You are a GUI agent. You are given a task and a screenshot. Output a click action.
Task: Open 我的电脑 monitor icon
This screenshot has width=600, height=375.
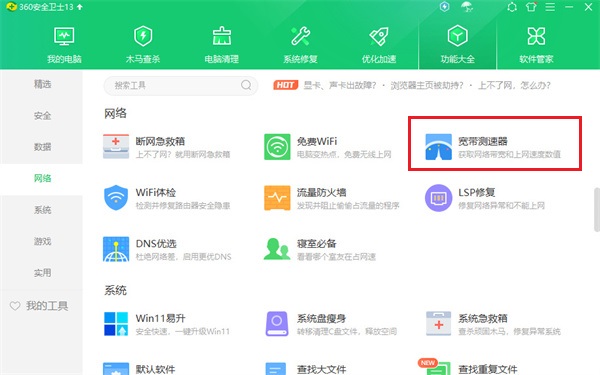[64, 36]
